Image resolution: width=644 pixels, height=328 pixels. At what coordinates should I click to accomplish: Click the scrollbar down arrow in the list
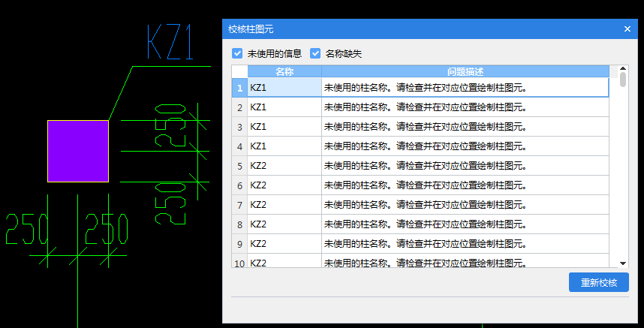click(x=623, y=263)
